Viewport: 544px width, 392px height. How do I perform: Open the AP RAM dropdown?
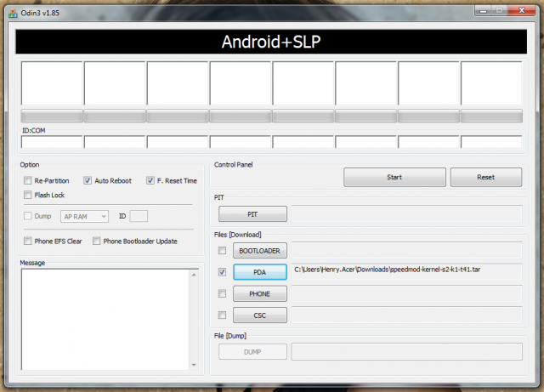(x=84, y=216)
